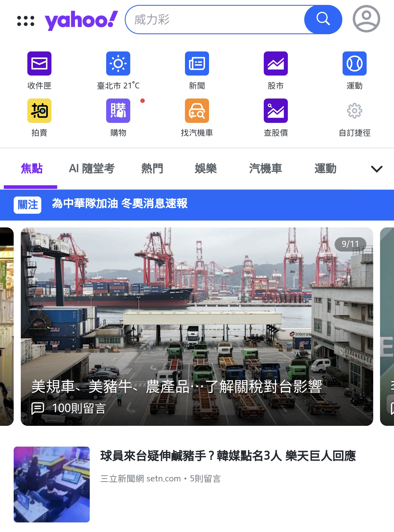Switch to the AI 隨堂考 tab
Viewport: 394px width, 532px height.
click(92, 169)
